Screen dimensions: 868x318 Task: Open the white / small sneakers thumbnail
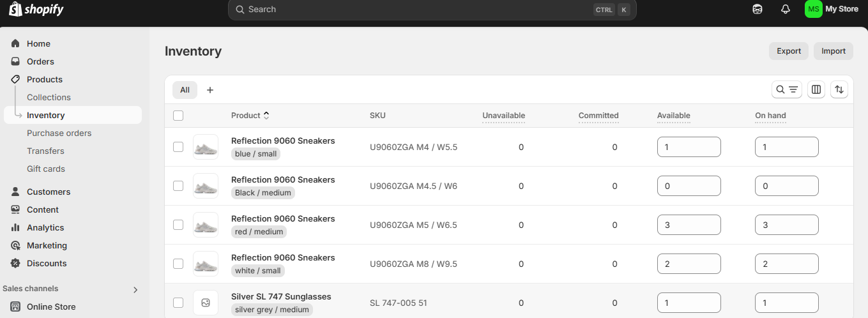[x=206, y=264]
